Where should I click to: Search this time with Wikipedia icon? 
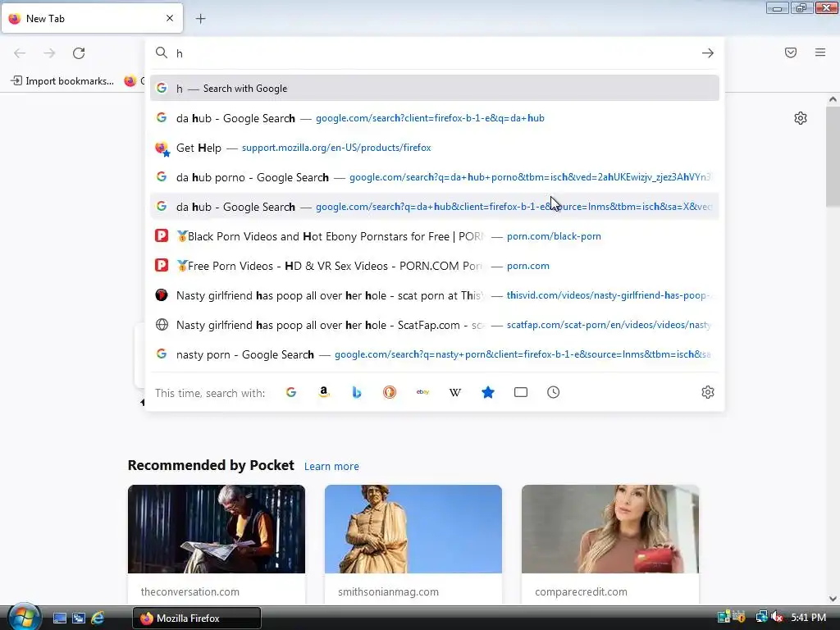tap(455, 392)
